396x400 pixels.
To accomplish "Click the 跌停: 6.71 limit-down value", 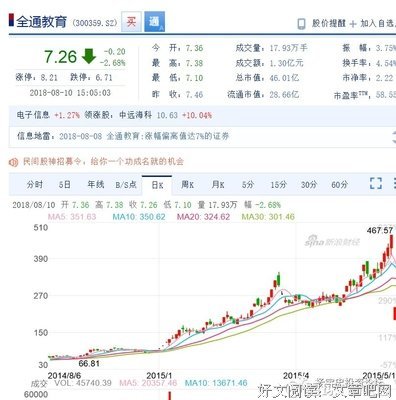I will (x=91, y=78).
